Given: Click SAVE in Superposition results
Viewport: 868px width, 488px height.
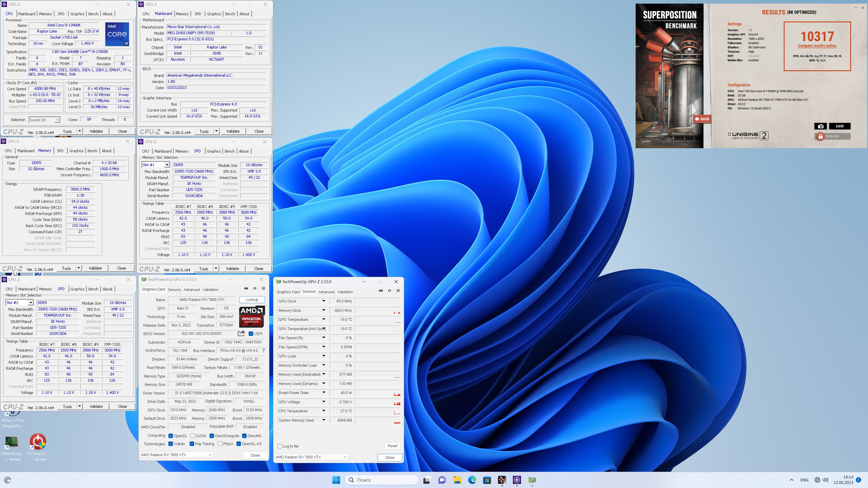Looking at the screenshot, I should (x=840, y=126).
